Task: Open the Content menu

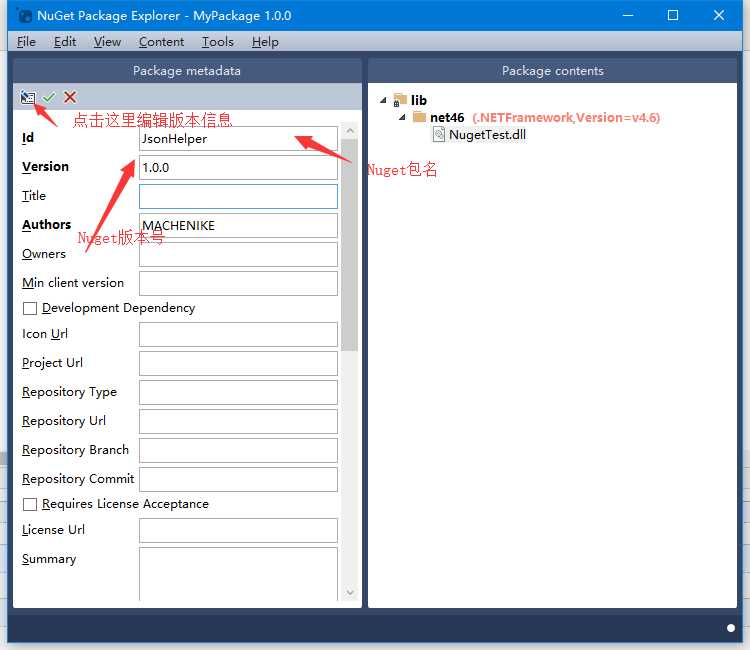Action: [x=161, y=42]
